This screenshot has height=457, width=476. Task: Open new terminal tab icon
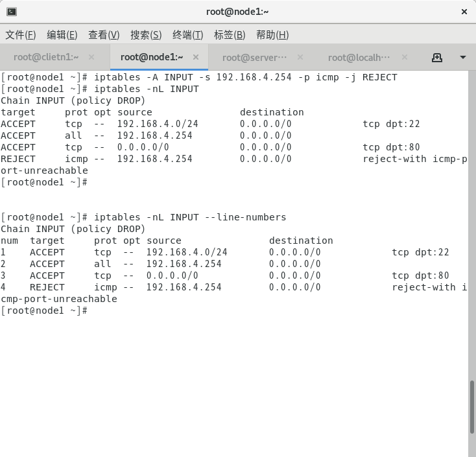point(437,57)
